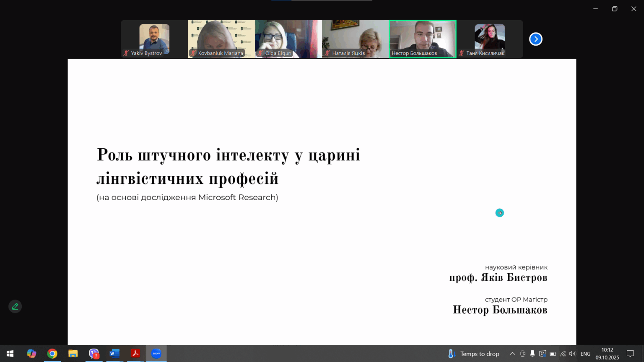Viewport: 644px width, 362px height.
Task: Open Viber from the taskbar
Action: (94, 354)
